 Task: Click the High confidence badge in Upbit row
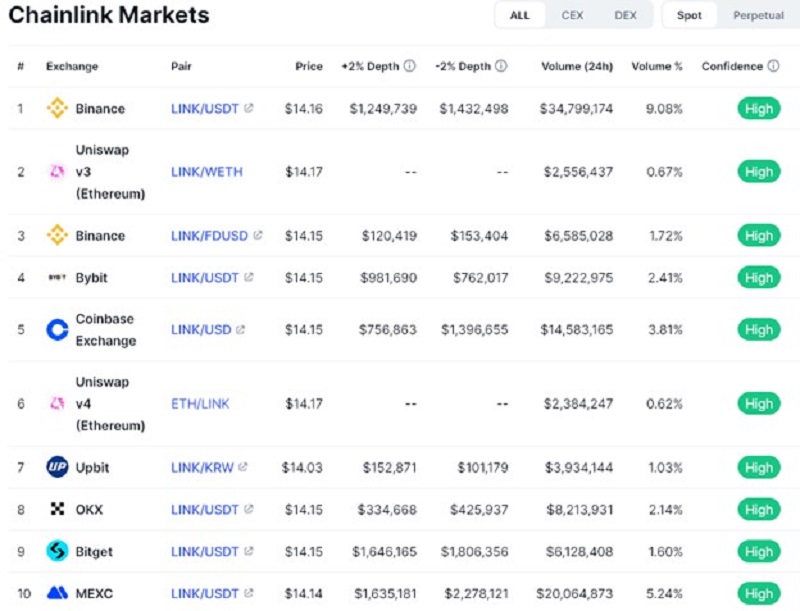point(759,467)
